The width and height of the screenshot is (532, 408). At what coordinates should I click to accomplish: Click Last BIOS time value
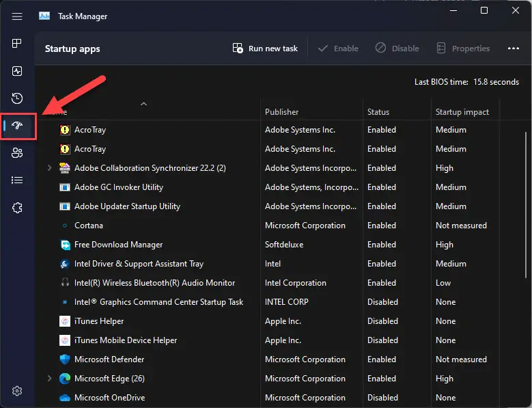coord(496,82)
